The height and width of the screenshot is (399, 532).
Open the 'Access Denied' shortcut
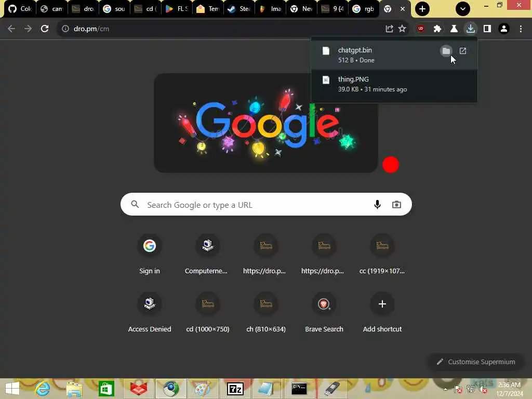[x=149, y=313]
